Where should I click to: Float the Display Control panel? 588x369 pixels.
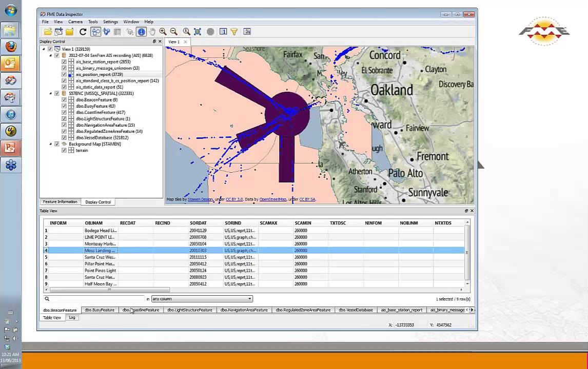coord(154,41)
